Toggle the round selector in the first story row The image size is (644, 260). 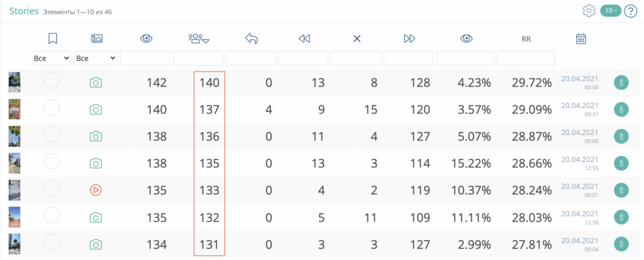52,82
